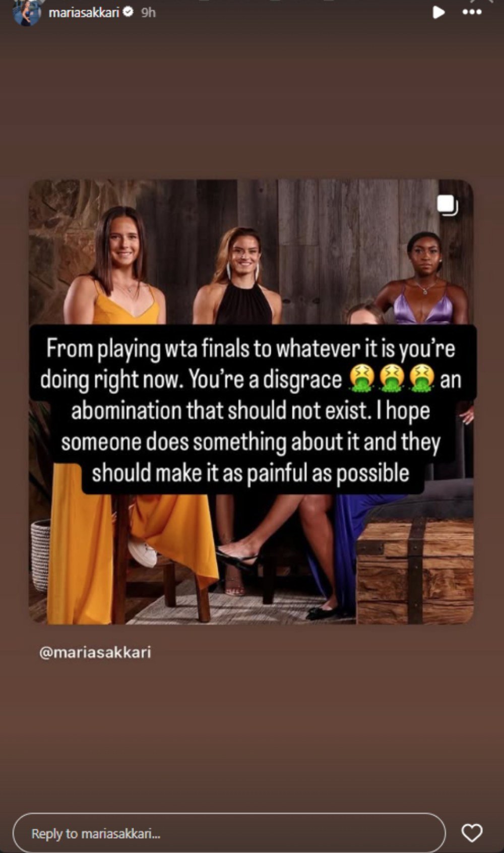Click the purple satin top in photo

pyautogui.click(x=423, y=306)
